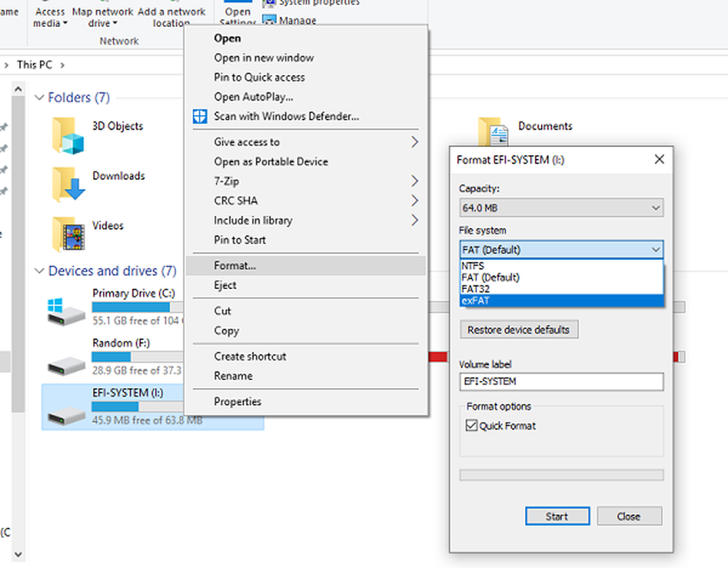Click the Format dialog progress bar

[561, 475]
